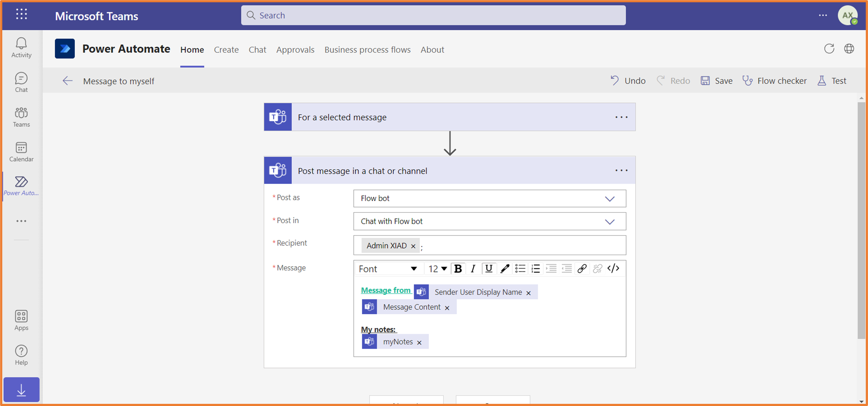The height and width of the screenshot is (406, 868).
Task: Apply italic formatting in the message toolbar
Action: pyautogui.click(x=473, y=268)
